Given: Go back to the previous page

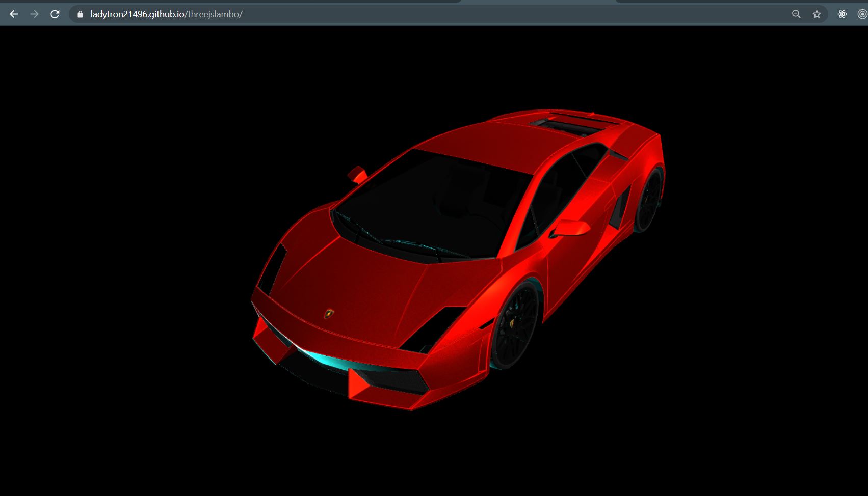Looking at the screenshot, I should tap(14, 14).
